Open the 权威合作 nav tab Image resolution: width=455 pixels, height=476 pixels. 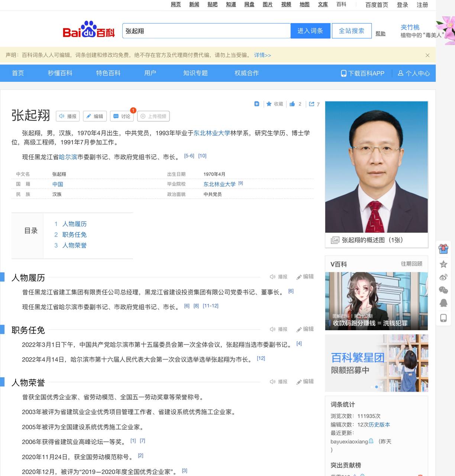(x=247, y=73)
